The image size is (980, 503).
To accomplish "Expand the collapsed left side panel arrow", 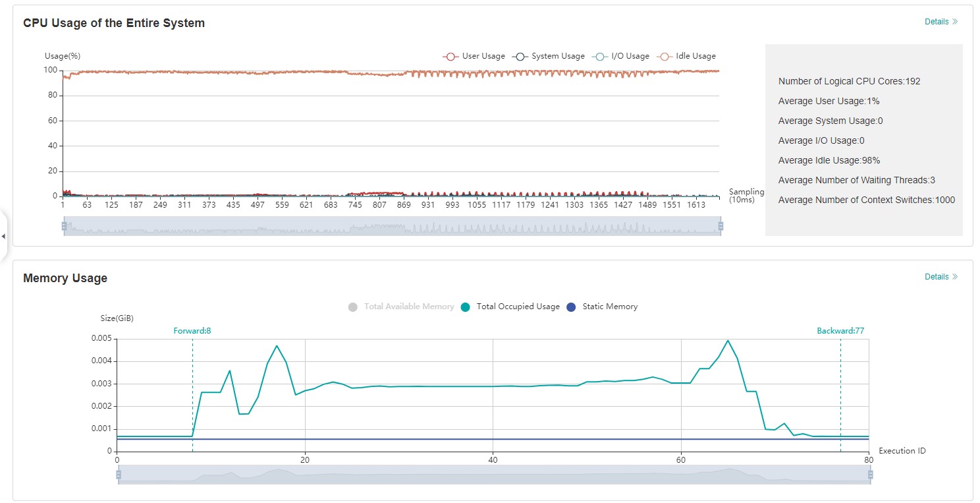I will pos(3,236).
